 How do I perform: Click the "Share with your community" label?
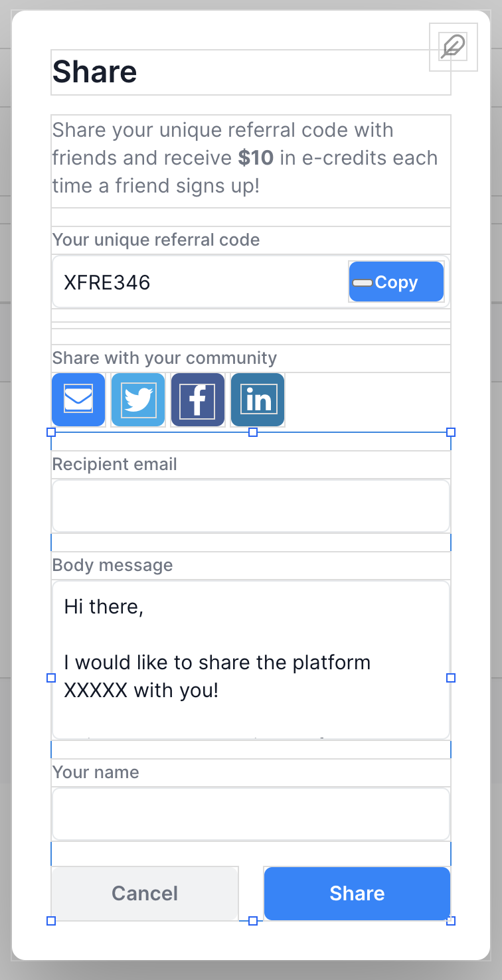pos(165,358)
